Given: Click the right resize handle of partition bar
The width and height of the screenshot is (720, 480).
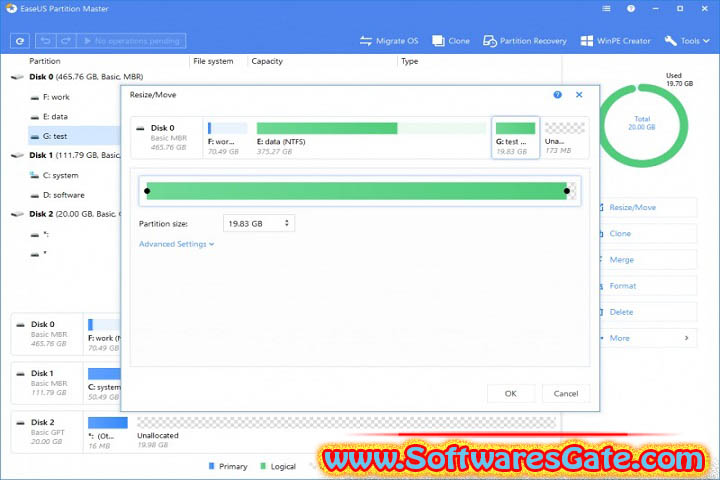Looking at the screenshot, I should [x=567, y=191].
